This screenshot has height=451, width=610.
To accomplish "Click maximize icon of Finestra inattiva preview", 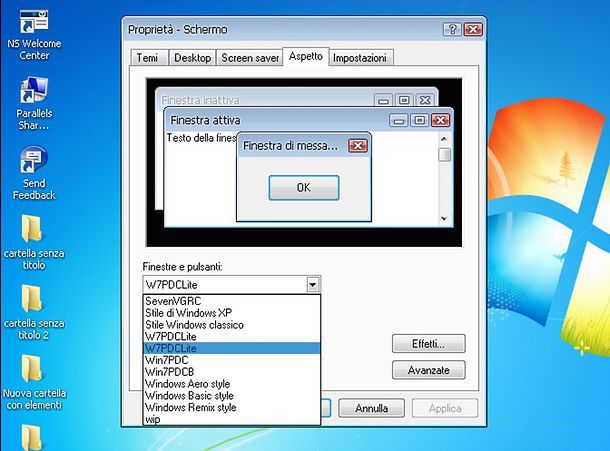I will [404, 100].
